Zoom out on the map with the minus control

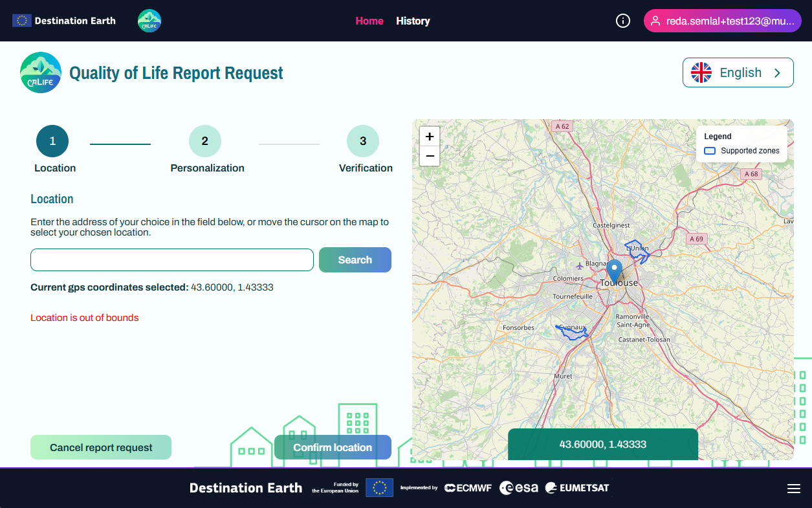click(429, 156)
